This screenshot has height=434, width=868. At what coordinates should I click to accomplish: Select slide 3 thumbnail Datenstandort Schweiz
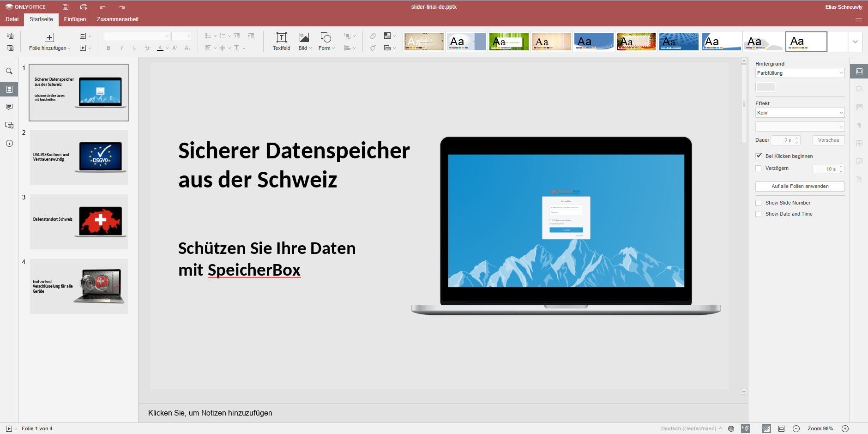(79, 222)
